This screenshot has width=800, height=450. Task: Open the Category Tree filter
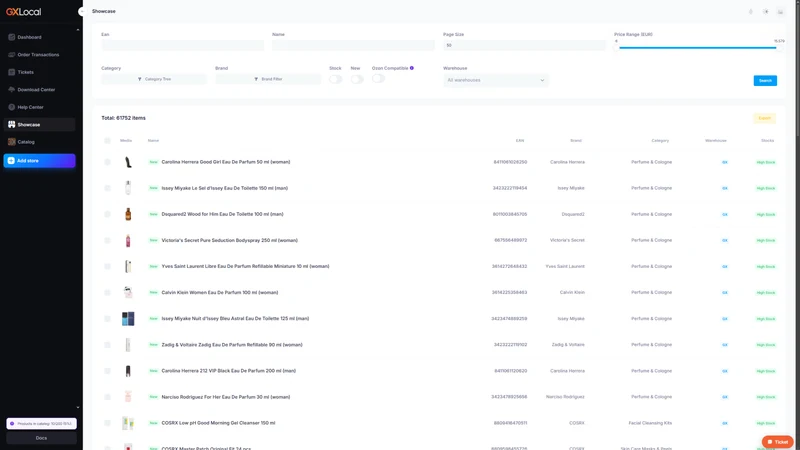tap(154, 79)
